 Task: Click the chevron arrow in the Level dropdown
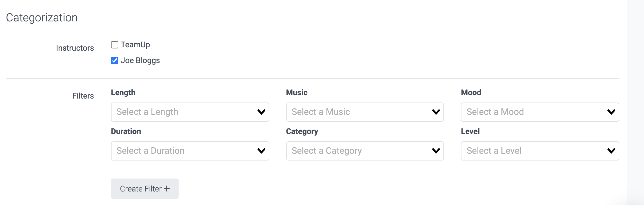[611, 151]
